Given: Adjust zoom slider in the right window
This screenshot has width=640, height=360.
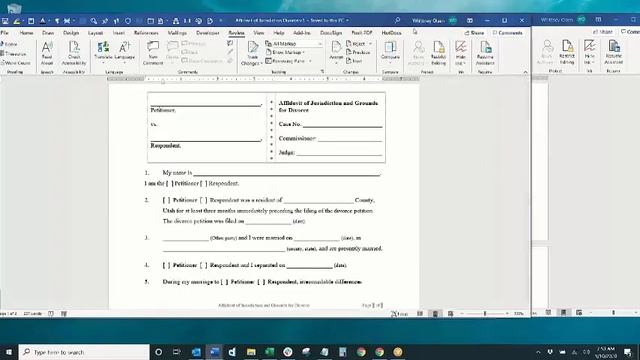Looking at the screenshot, I should (613, 313).
